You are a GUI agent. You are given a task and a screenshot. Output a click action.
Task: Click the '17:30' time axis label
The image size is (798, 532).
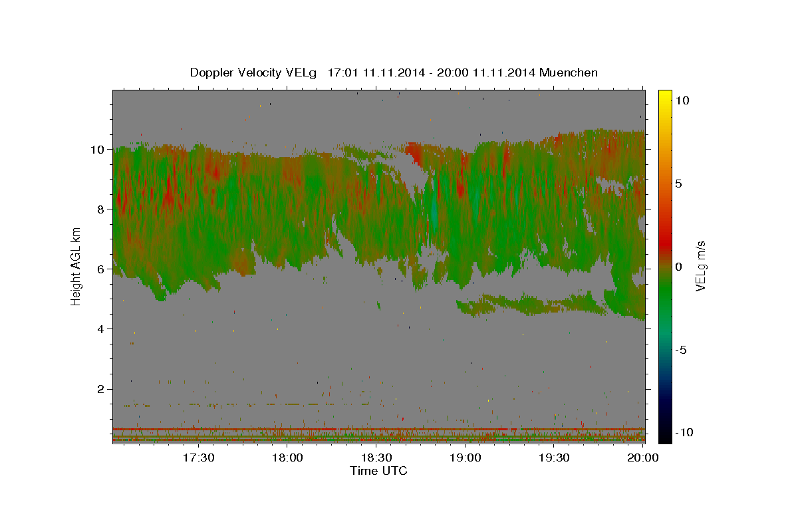click(x=198, y=458)
